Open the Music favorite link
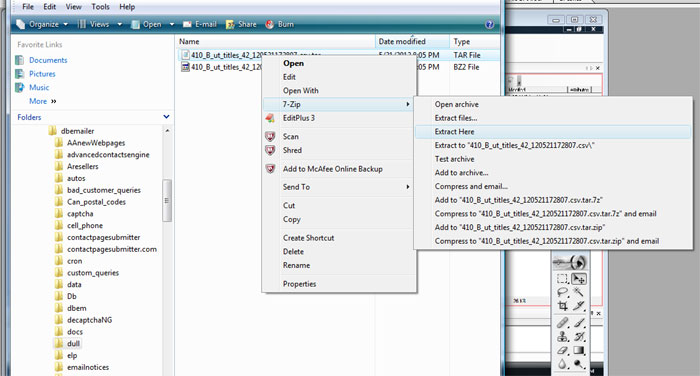700x376 pixels. tap(32, 88)
